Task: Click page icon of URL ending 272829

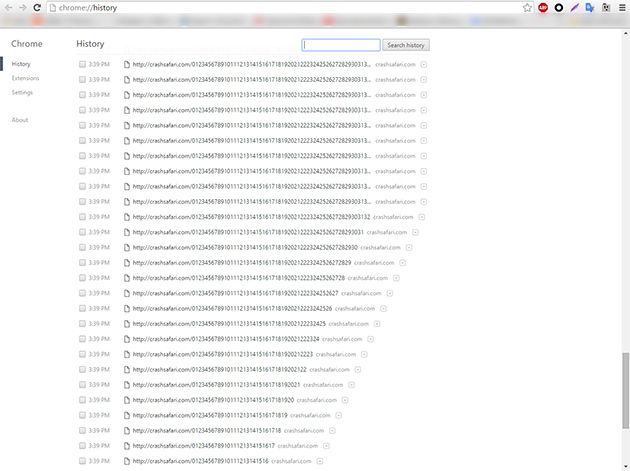Action: pyautogui.click(x=127, y=263)
